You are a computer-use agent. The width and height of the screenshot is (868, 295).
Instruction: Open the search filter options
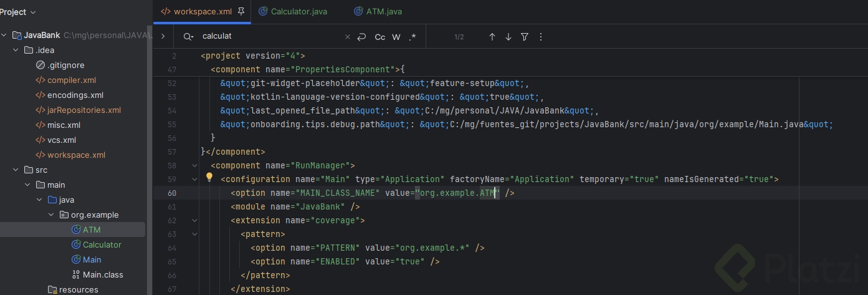pyautogui.click(x=525, y=37)
